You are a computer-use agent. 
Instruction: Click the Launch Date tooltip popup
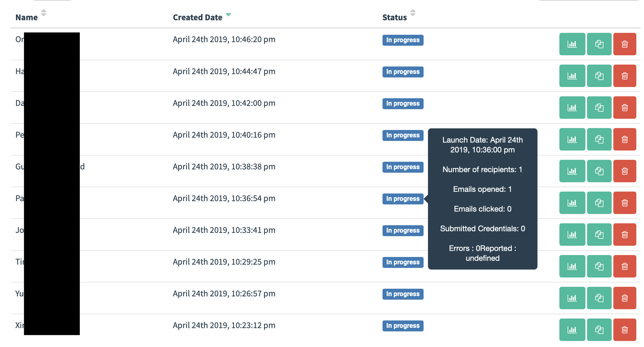[482, 199]
